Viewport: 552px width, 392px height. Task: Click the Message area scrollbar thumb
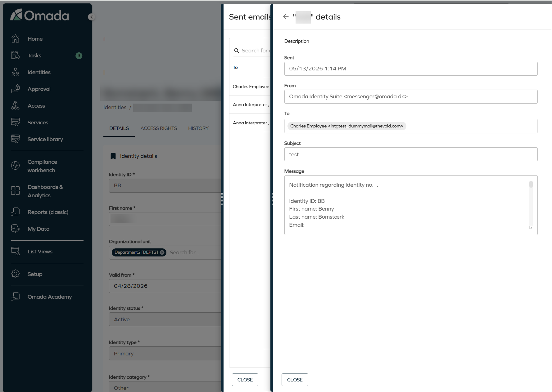(531, 185)
